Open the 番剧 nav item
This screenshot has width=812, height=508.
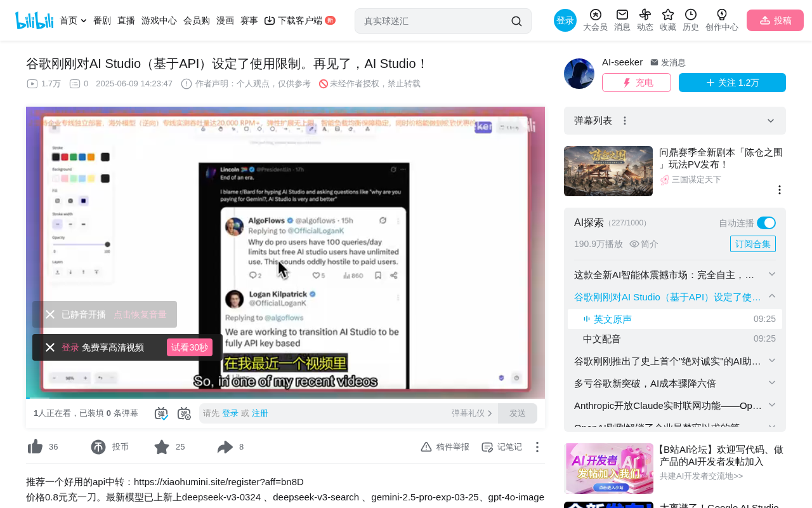(x=102, y=20)
